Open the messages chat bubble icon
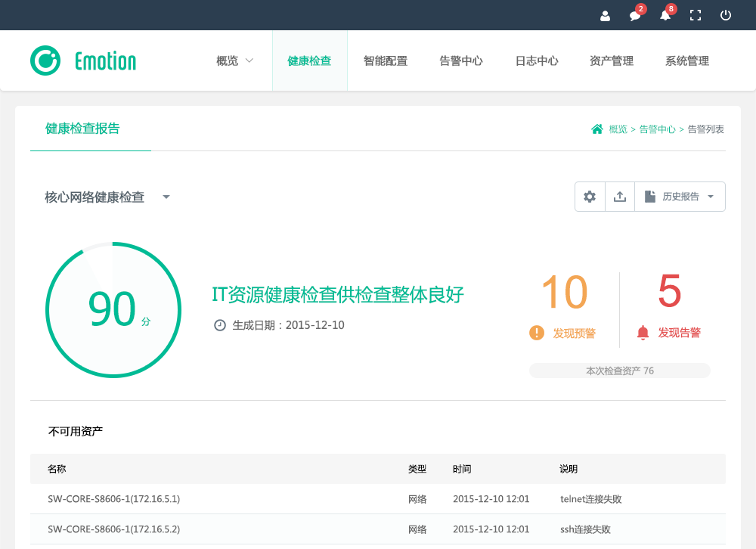 point(635,16)
